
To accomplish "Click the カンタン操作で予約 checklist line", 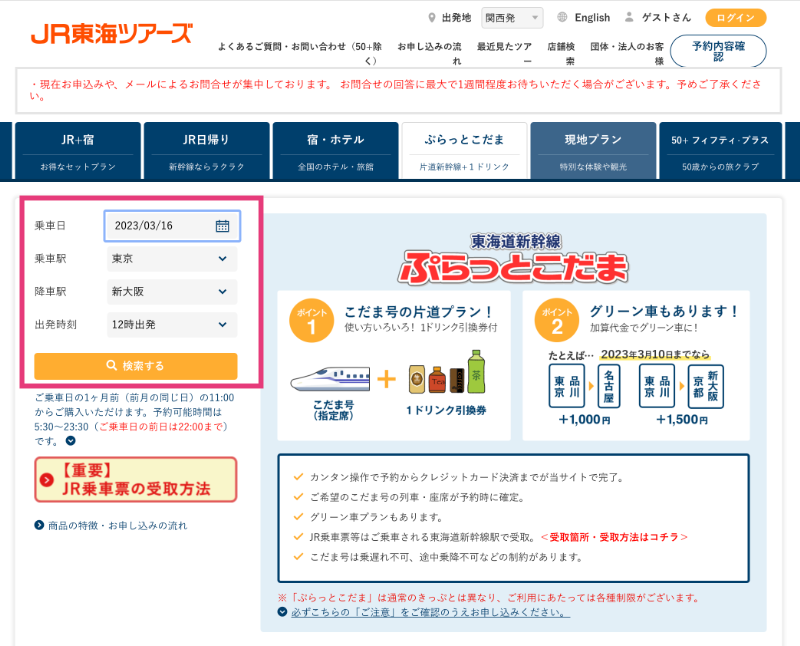I will coord(466,477).
